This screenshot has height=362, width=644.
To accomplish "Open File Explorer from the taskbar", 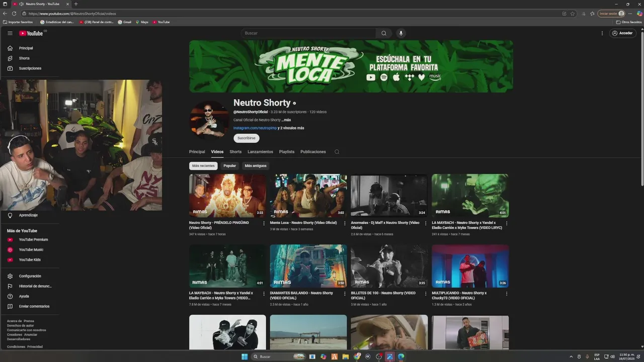I will [345, 356].
